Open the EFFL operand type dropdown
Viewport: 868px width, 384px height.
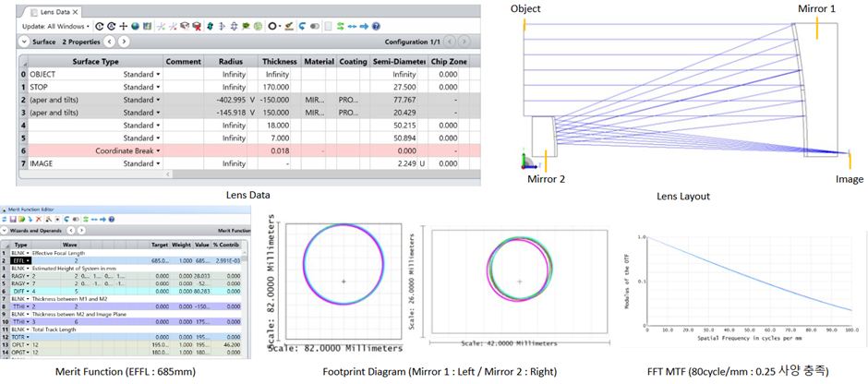29,260
